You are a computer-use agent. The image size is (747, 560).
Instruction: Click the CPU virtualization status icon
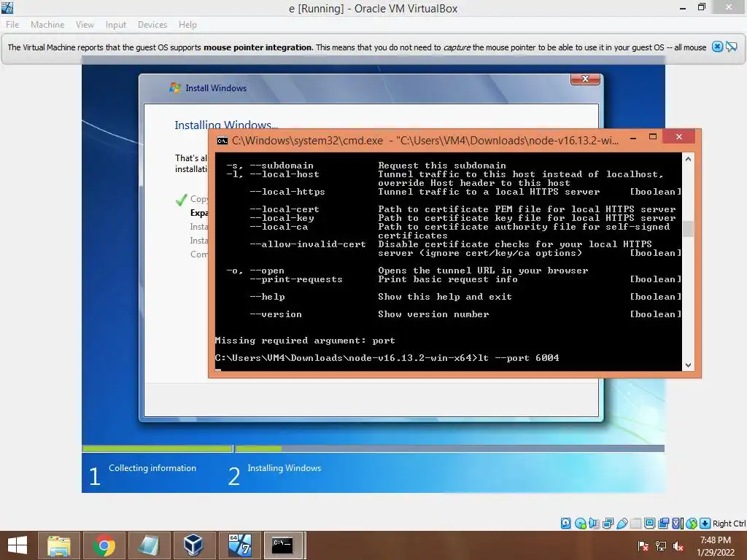click(678, 524)
